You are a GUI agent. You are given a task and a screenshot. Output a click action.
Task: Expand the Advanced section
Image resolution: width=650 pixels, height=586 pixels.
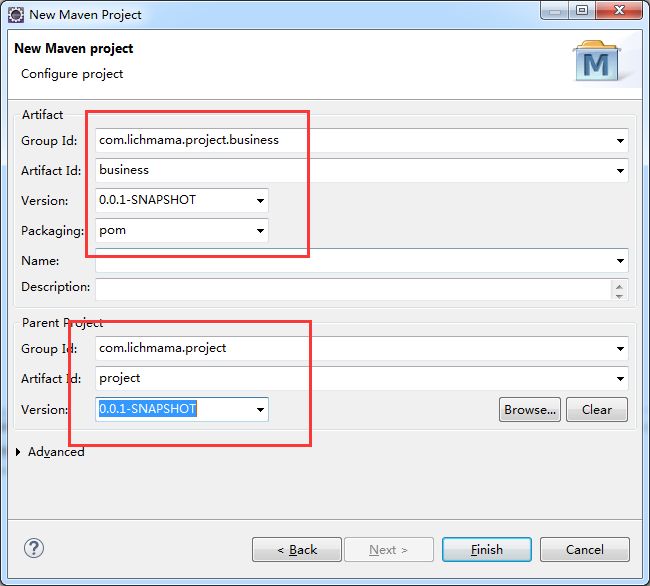point(18,452)
